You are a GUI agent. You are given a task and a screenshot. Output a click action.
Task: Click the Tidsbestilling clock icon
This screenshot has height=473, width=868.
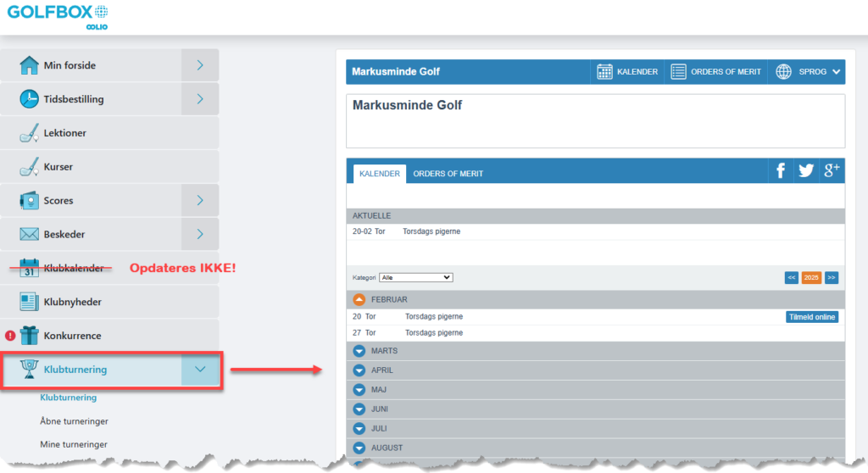tap(29, 99)
